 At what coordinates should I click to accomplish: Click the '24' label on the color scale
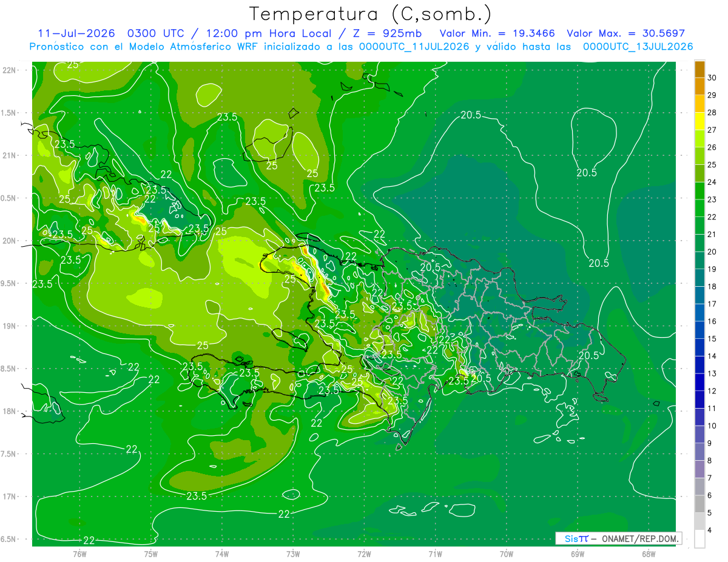(712, 182)
